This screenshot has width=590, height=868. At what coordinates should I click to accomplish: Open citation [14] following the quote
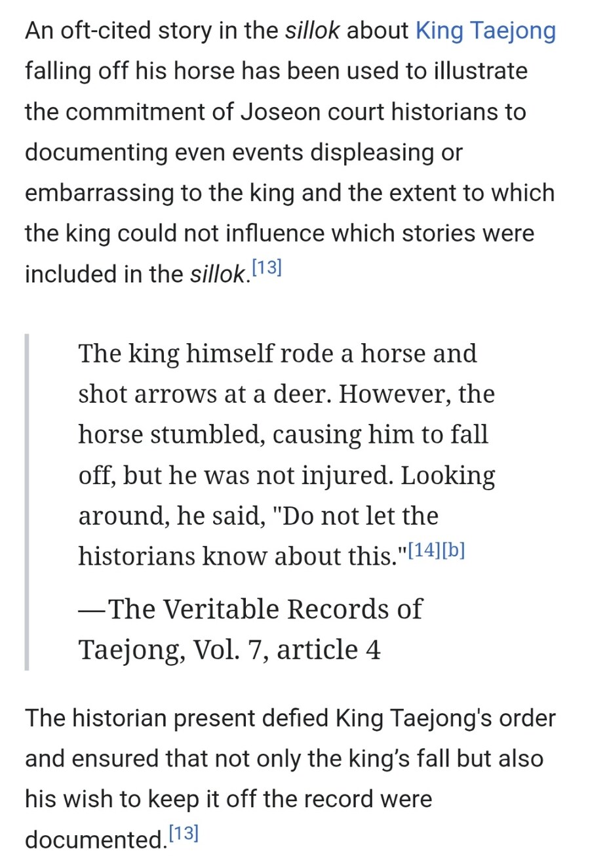[x=424, y=550]
